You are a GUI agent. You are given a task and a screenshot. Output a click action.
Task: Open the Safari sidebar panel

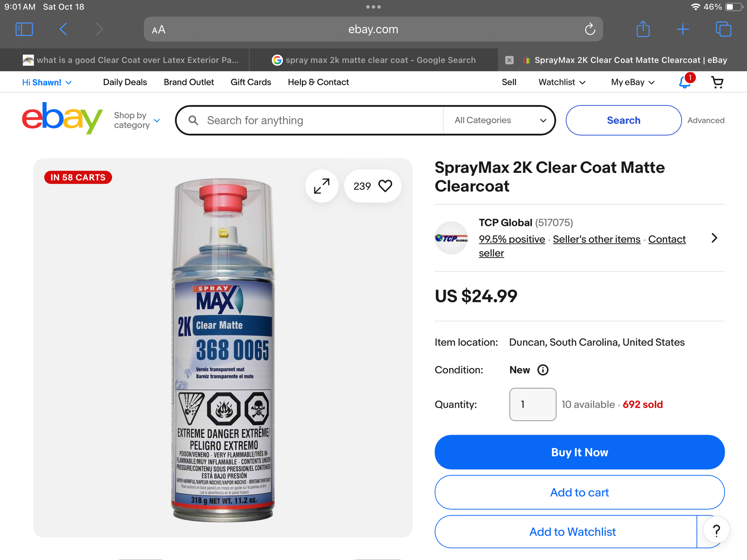pyautogui.click(x=24, y=29)
